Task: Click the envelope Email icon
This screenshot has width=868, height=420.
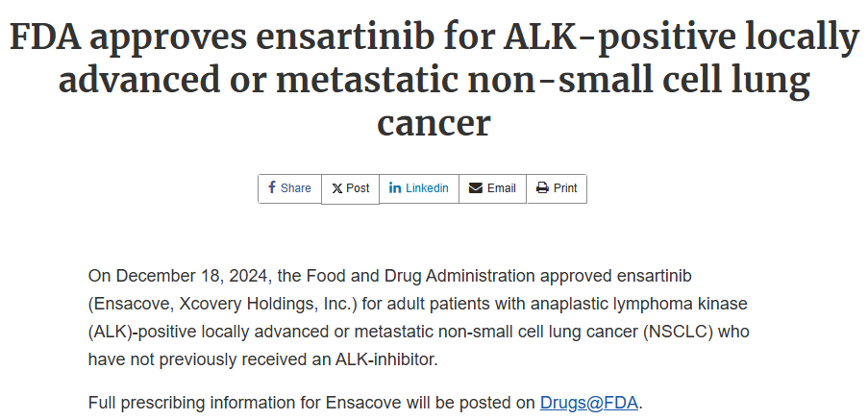Action: 476,188
